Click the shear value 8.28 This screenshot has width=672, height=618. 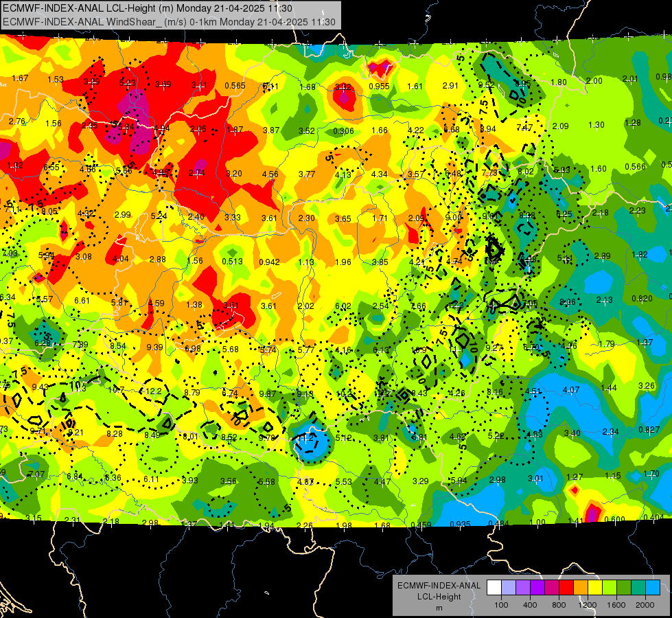coord(115,433)
